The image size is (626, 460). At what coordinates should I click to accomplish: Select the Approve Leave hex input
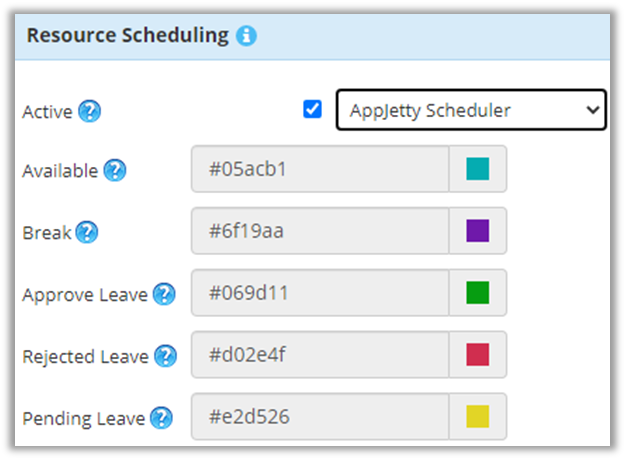click(320, 293)
